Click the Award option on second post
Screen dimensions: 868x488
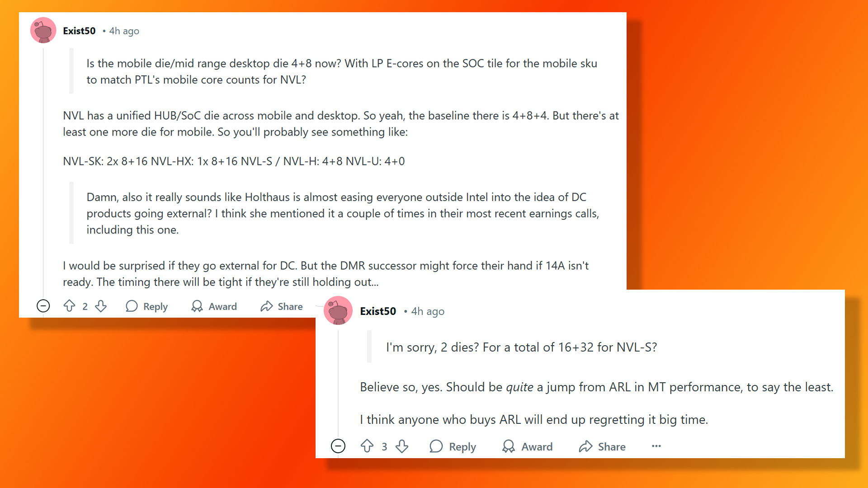527,446
